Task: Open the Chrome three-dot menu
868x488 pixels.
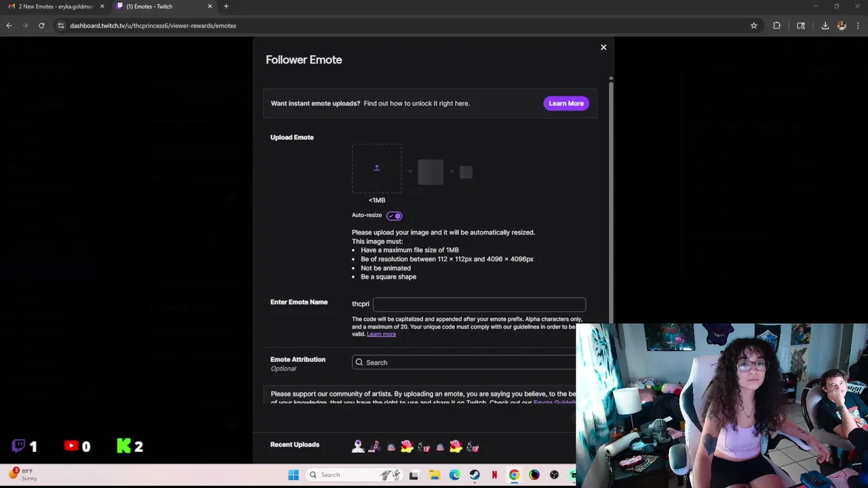Action: tap(858, 26)
